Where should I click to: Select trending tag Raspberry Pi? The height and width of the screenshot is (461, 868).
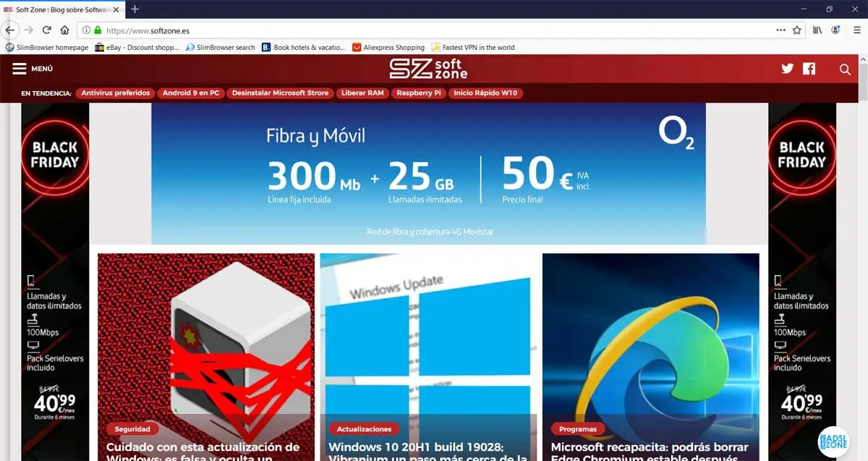tap(419, 93)
